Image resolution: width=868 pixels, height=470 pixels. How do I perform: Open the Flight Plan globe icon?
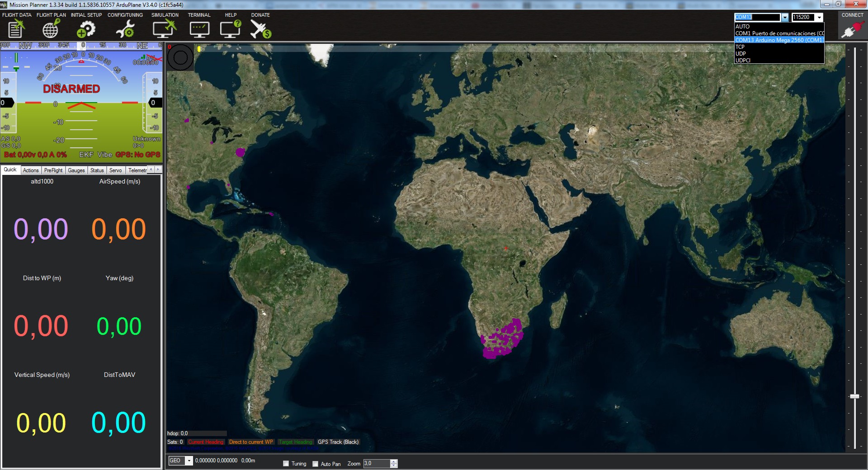pos(51,29)
